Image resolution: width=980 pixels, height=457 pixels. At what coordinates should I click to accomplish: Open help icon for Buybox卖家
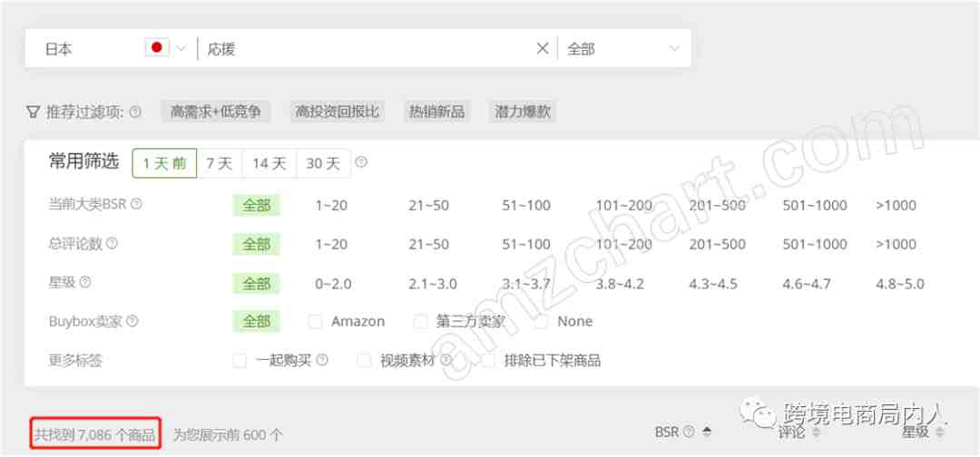tap(132, 322)
